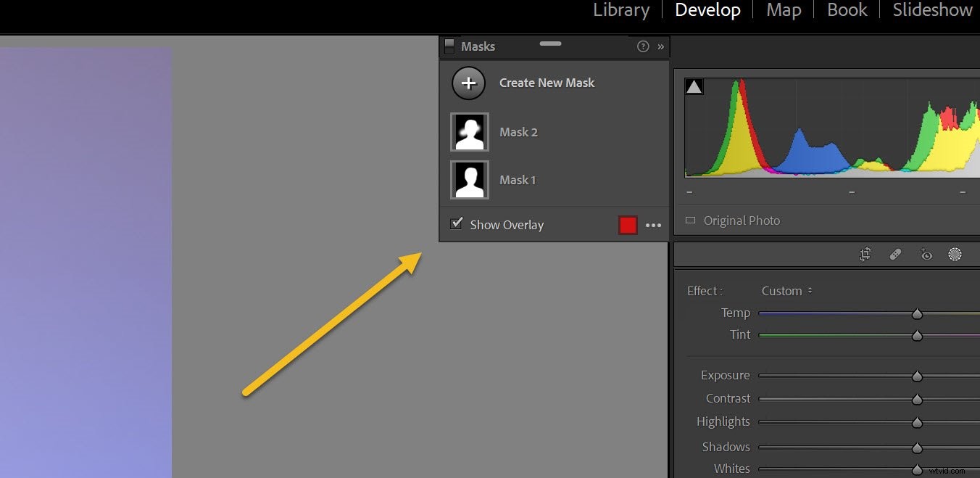Click the plus icon to add a mask
The width and height of the screenshot is (980, 478).
(x=468, y=83)
